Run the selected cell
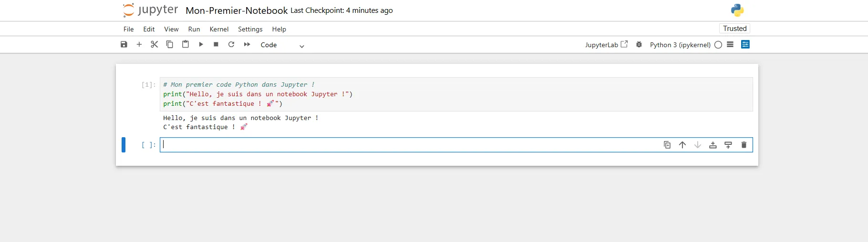 [x=201, y=44]
